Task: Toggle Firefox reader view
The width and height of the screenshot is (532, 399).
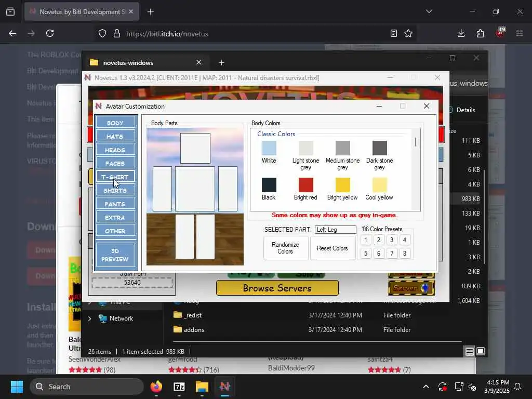Action: click(394, 33)
